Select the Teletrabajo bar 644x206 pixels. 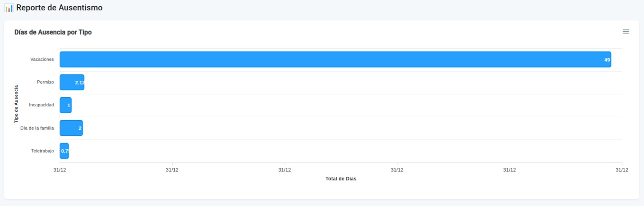coord(64,151)
